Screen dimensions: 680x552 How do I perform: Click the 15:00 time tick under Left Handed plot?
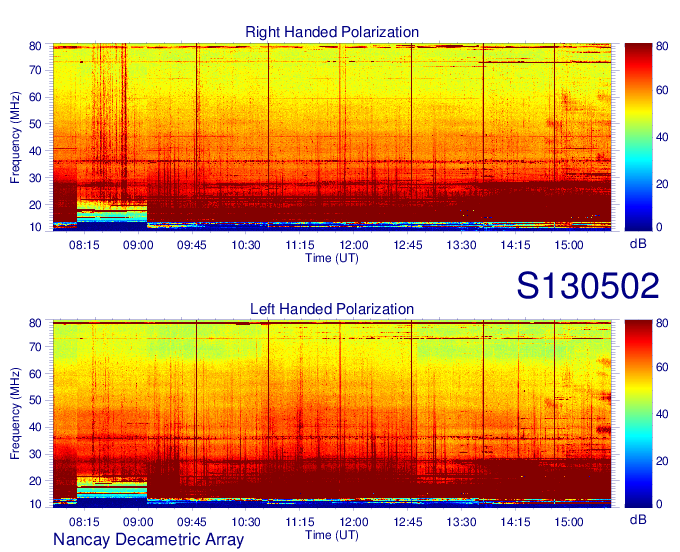tap(569, 522)
